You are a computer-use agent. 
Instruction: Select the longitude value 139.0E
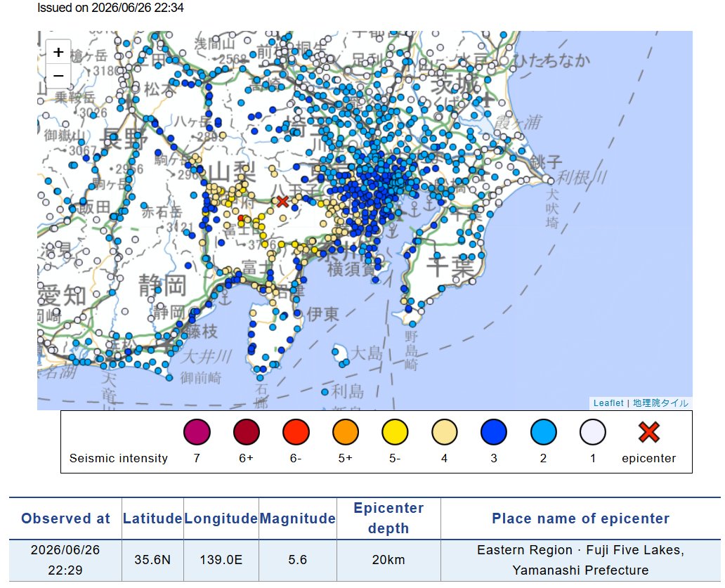click(x=221, y=560)
